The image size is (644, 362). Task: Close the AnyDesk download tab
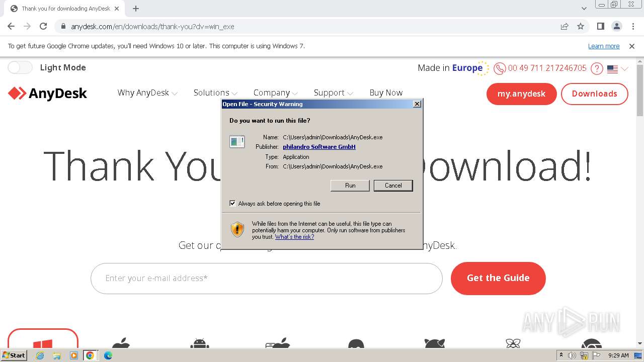tap(116, 9)
